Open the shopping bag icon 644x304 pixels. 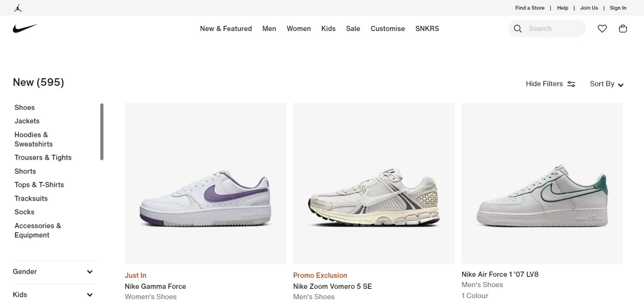click(x=623, y=29)
